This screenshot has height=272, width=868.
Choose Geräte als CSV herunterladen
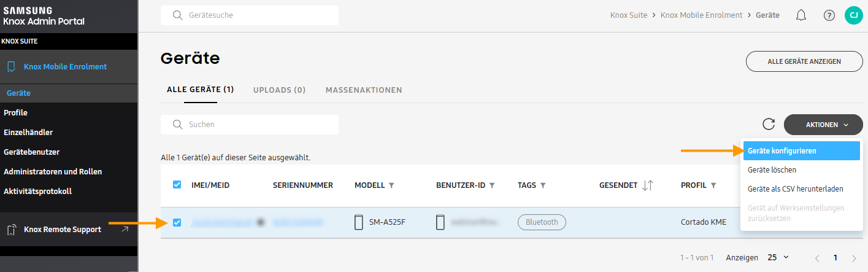pos(801,188)
